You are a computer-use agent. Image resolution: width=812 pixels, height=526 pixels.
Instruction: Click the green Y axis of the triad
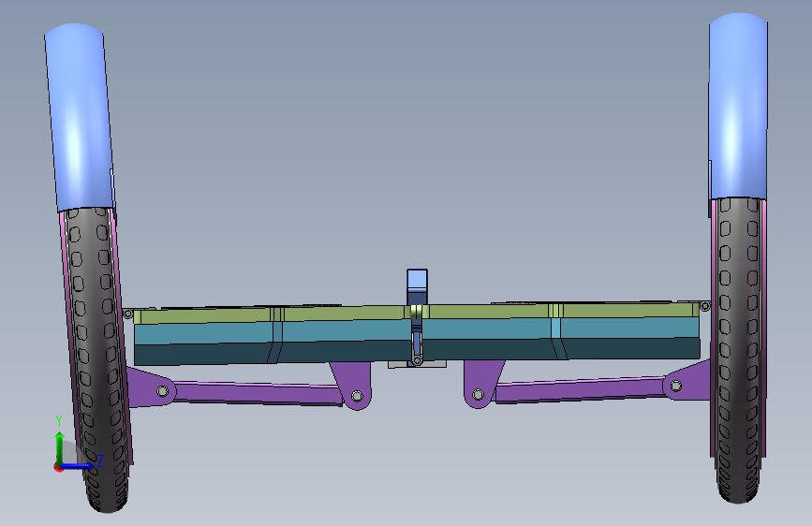tap(60, 447)
